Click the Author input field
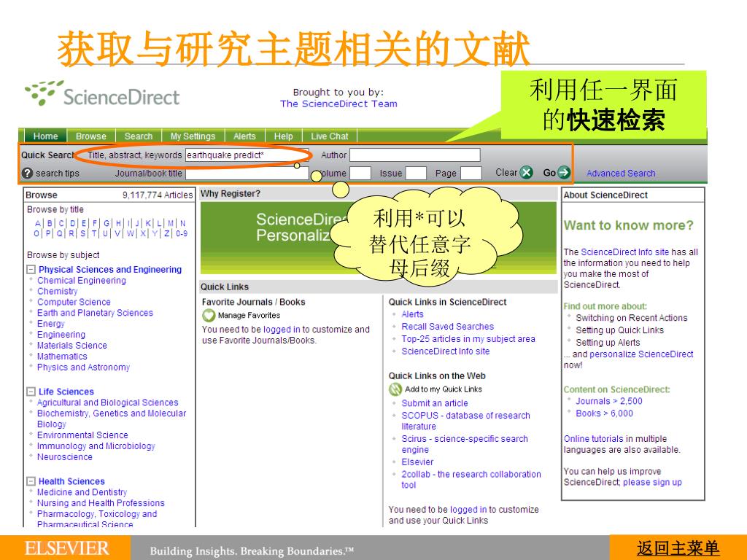747x560 pixels. click(415, 155)
